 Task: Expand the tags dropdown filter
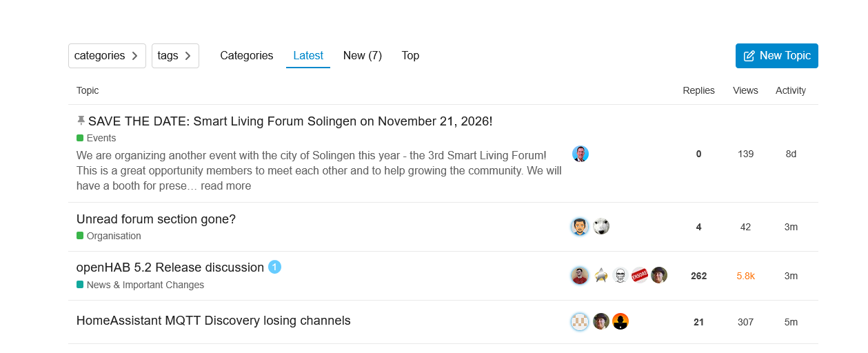click(175, 56)
